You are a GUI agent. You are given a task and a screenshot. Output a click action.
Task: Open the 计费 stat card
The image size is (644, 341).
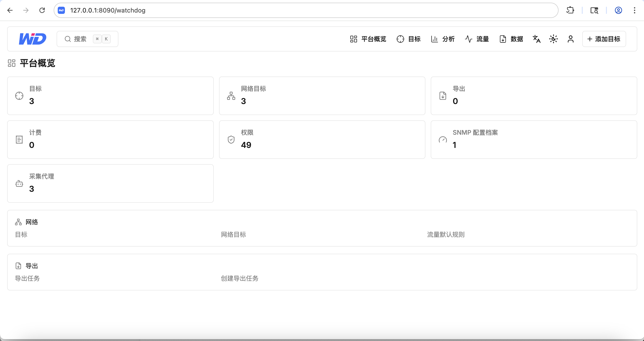pyautogui.click(x=110, y=140)
